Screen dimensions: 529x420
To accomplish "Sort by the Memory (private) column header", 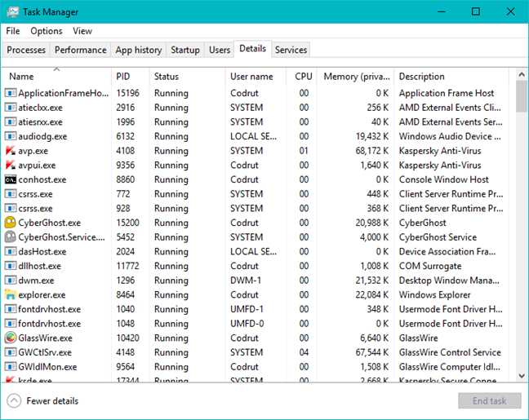I will pyautogui.click(x=355, y=77).
